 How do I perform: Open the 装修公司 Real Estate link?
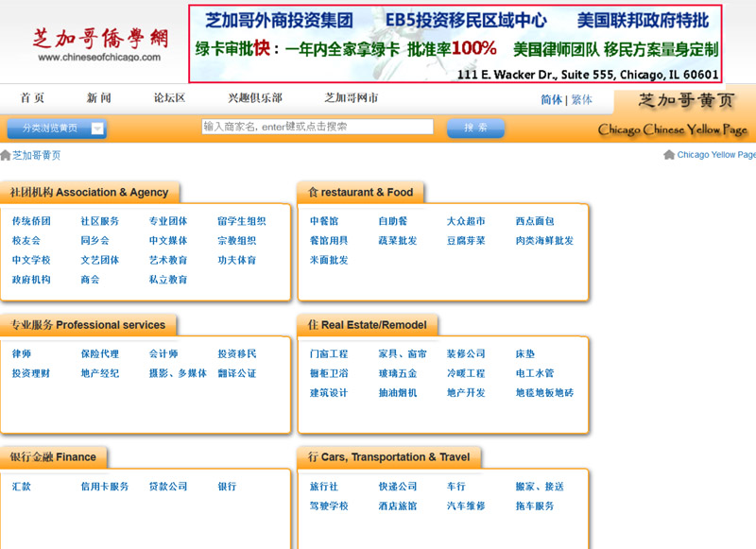(466, 353)
